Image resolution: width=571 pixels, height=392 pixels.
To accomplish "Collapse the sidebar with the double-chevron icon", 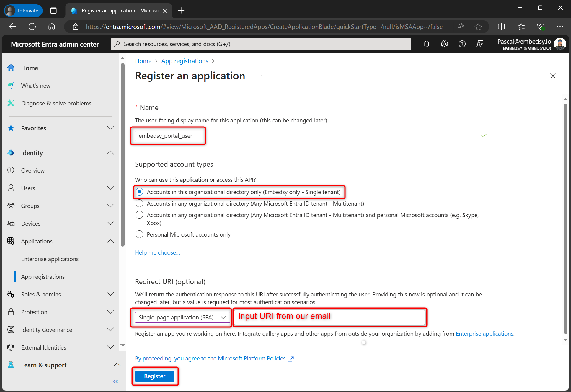I will point(115,381).
